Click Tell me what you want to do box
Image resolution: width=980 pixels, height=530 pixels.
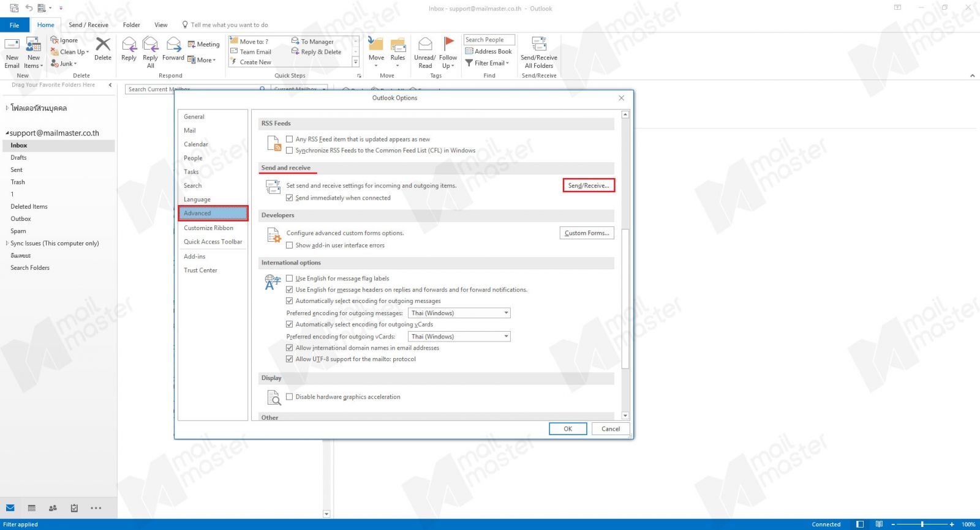tap(225, 25)
